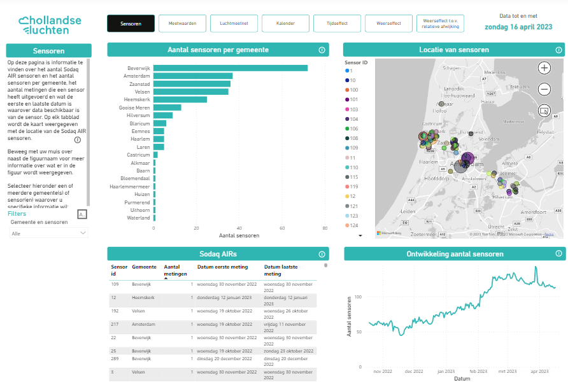Select table row for sensor 289
Viewport: 568px width, 392px height.
[x=213, y=361]
